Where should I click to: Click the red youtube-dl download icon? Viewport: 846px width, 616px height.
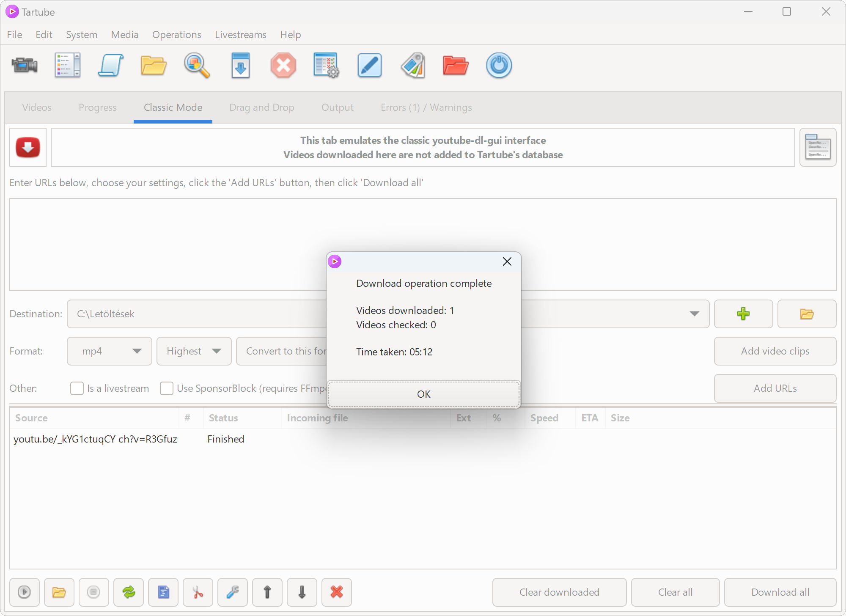[28, 147]
